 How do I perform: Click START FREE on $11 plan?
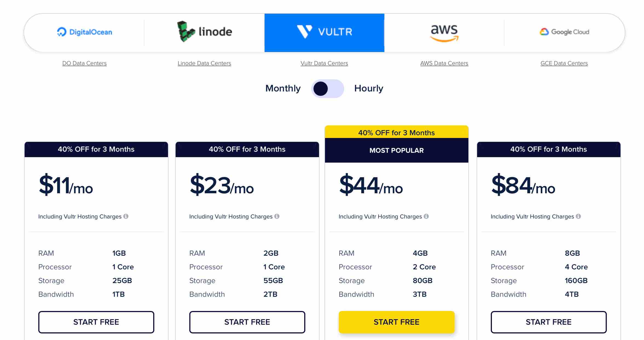[x=96, y=322]
